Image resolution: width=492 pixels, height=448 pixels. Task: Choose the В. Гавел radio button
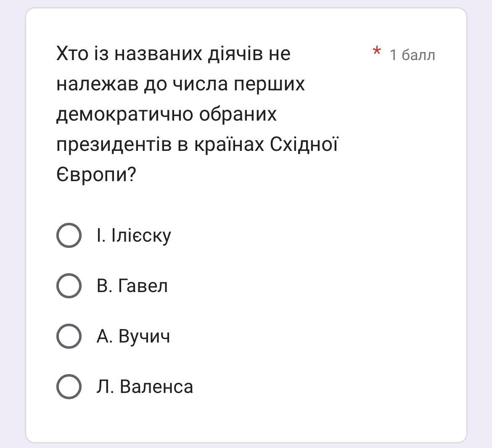69,286
